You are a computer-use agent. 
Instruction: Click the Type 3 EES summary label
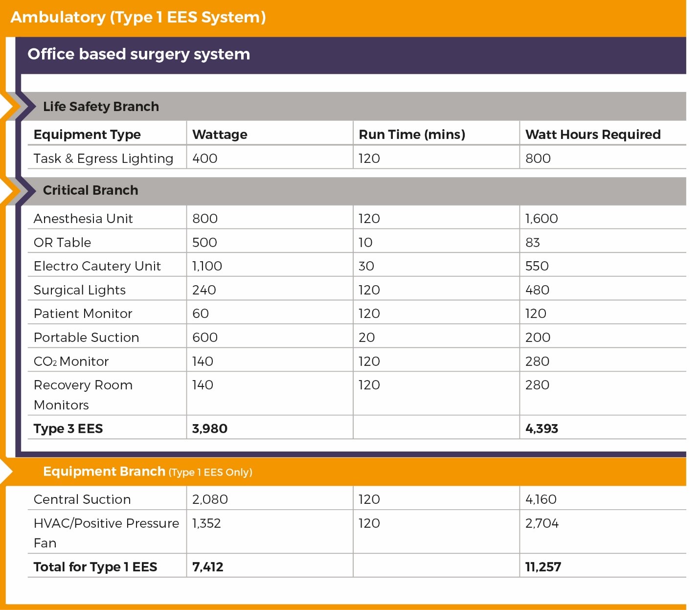68,428
